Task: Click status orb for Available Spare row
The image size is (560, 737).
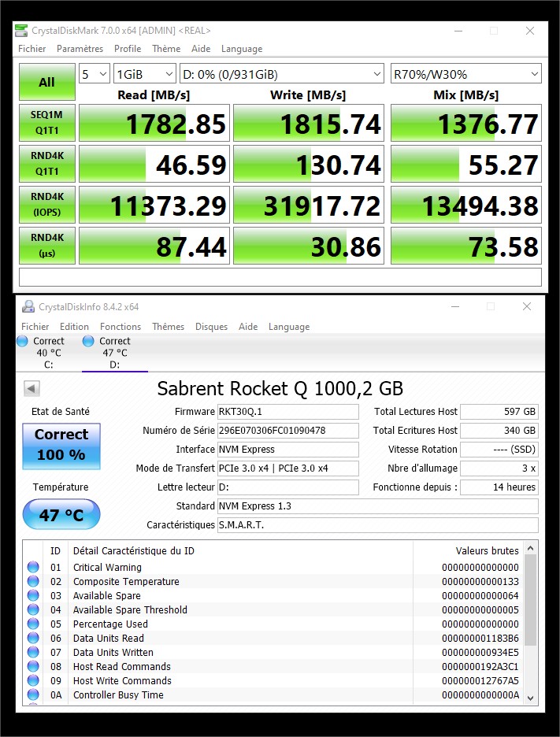Action: tap(33, 595)
